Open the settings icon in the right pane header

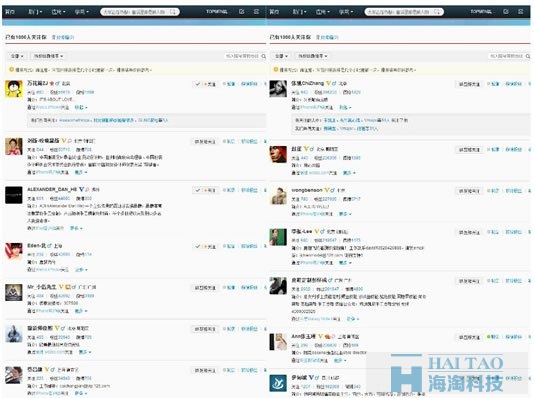(521, 12)
